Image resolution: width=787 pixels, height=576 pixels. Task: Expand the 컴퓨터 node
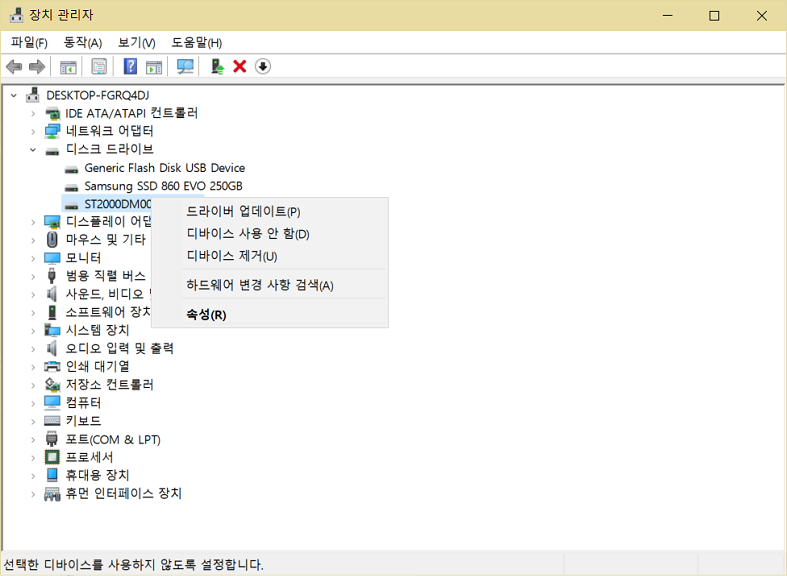pyautogui.click(x=33, y=403)
